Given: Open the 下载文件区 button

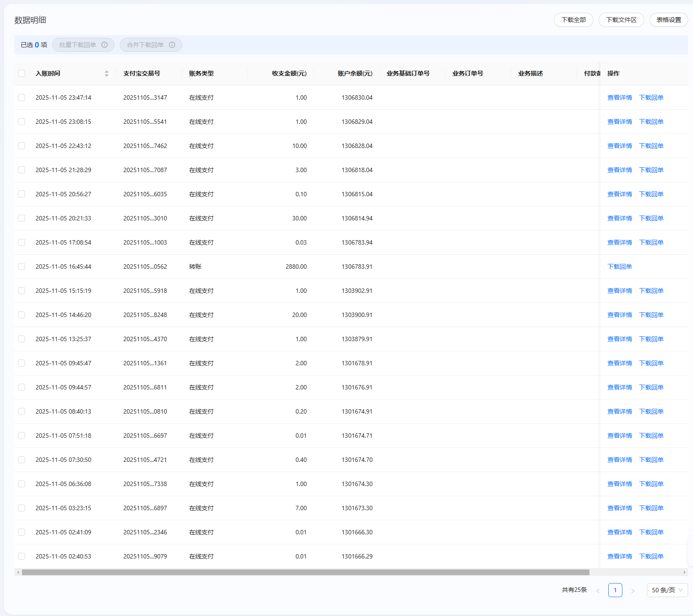Looking at the screenshot, I should 621,20.
